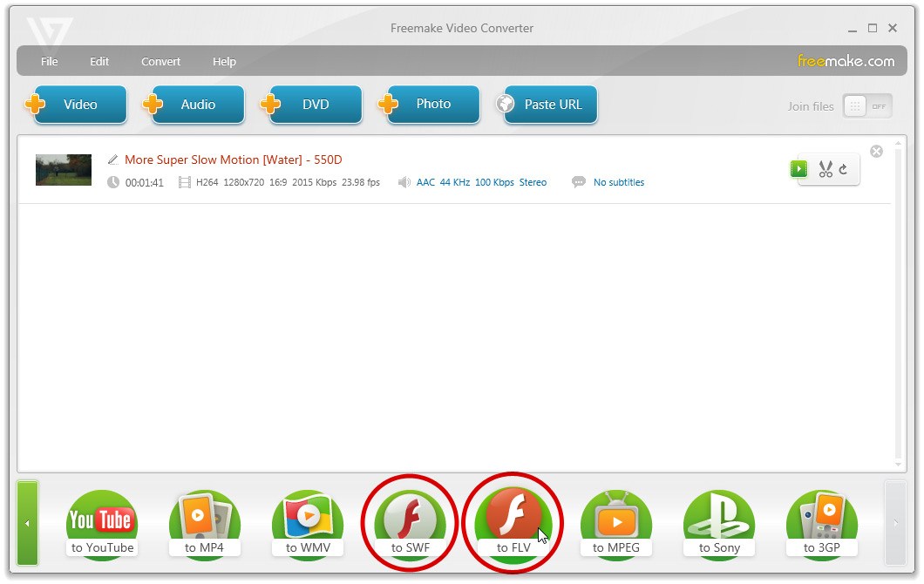The width and height of the screenshot is (924, 584).
Task: Open the Convert menu
Action: 161,61
